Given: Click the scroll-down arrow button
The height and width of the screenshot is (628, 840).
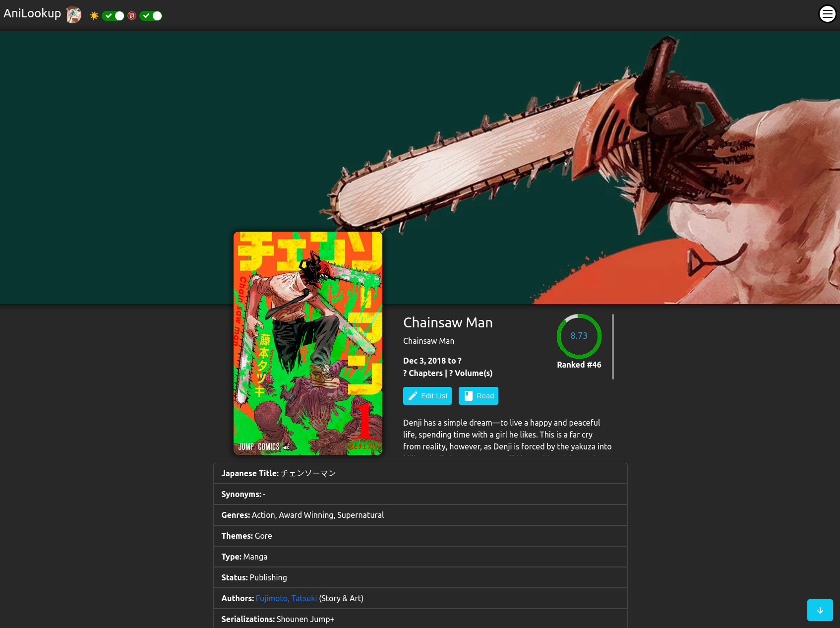Looking at the screenshot, I should point(820,610).
